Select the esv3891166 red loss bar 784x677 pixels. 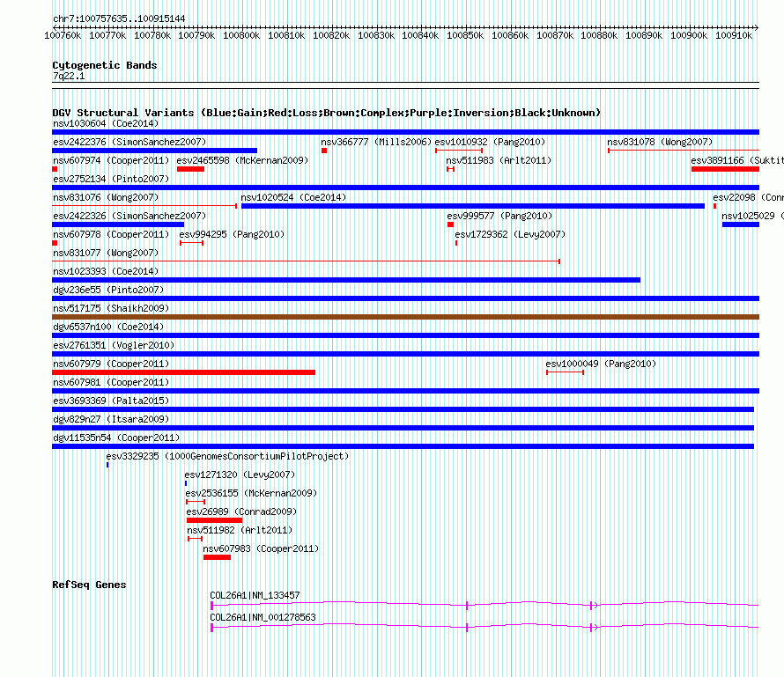[725, 169]
